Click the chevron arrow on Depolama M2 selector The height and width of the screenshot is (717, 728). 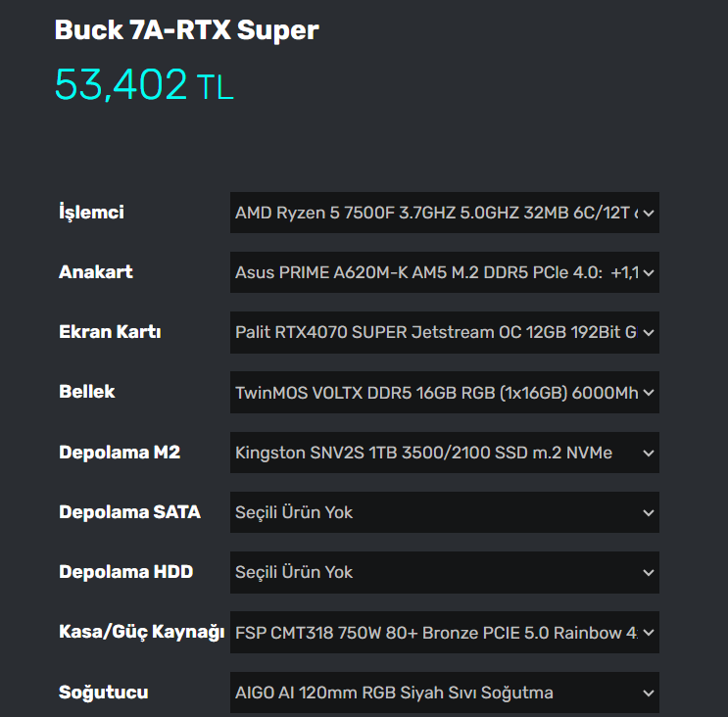click(648, 453)
